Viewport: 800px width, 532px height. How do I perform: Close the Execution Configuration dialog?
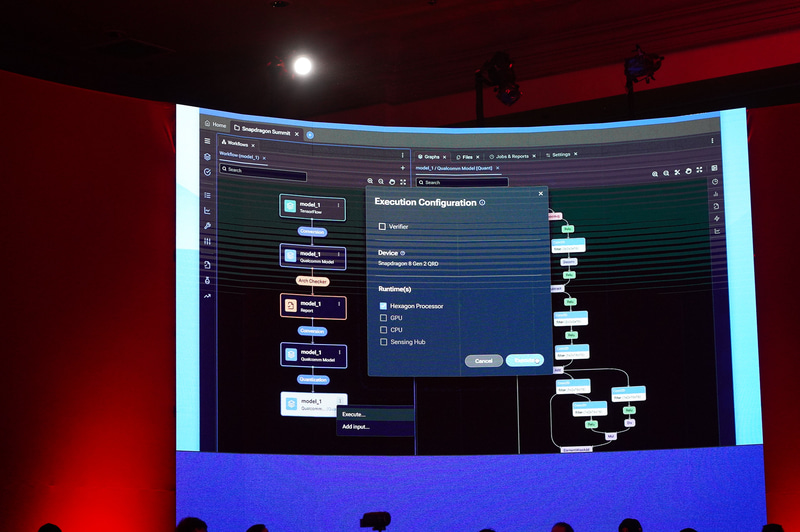point(541,193)
